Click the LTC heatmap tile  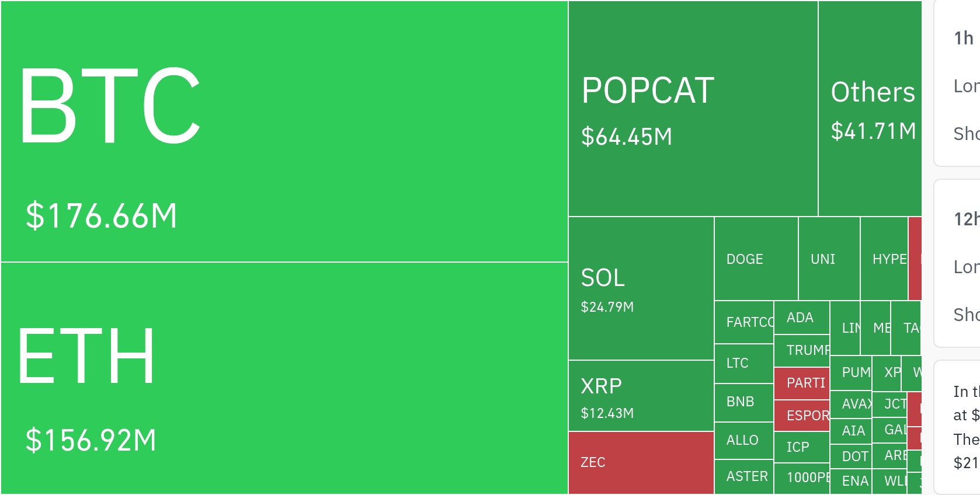pos(743,364)
